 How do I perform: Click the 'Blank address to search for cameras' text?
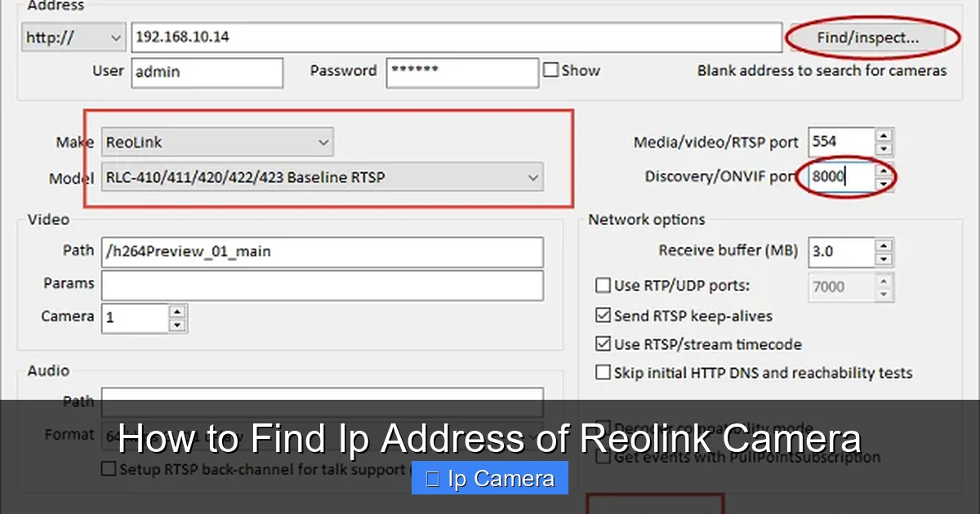tap(822, 71)
